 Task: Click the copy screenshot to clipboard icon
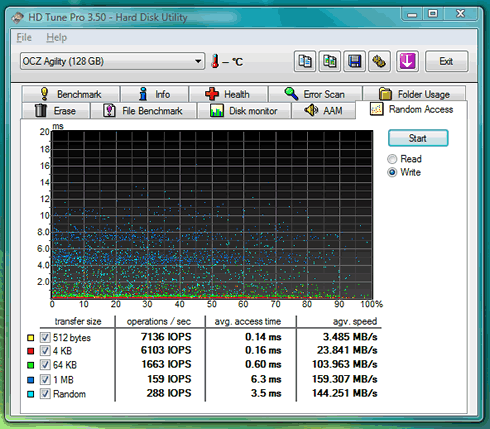click(x=329, y=61)
